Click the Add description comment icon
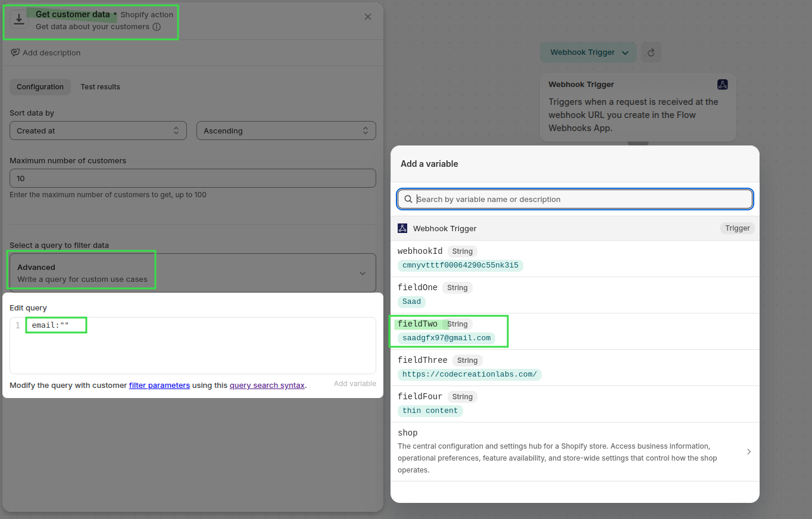The height and width of the screenshot is (519, 812). pos(15,52)
